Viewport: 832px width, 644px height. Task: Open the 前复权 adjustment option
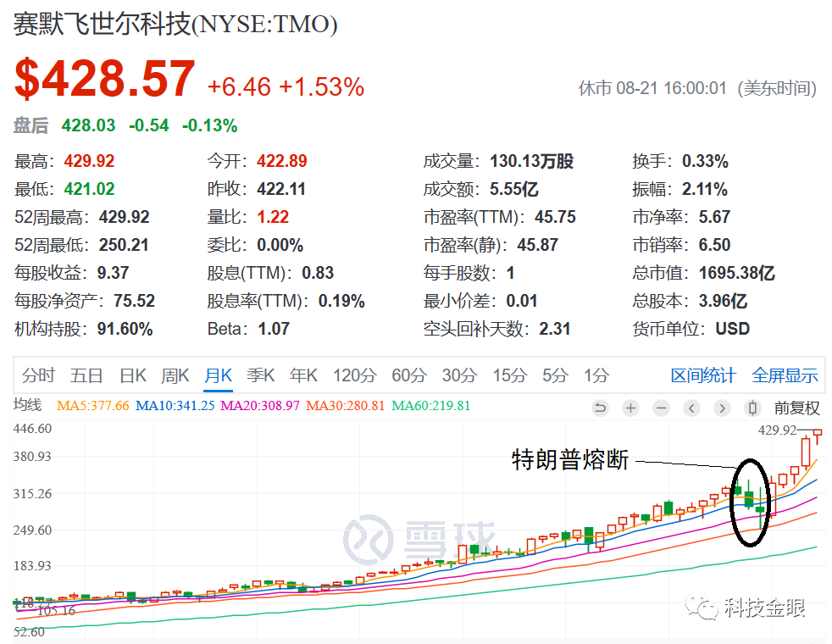click(x=796, y=408)
